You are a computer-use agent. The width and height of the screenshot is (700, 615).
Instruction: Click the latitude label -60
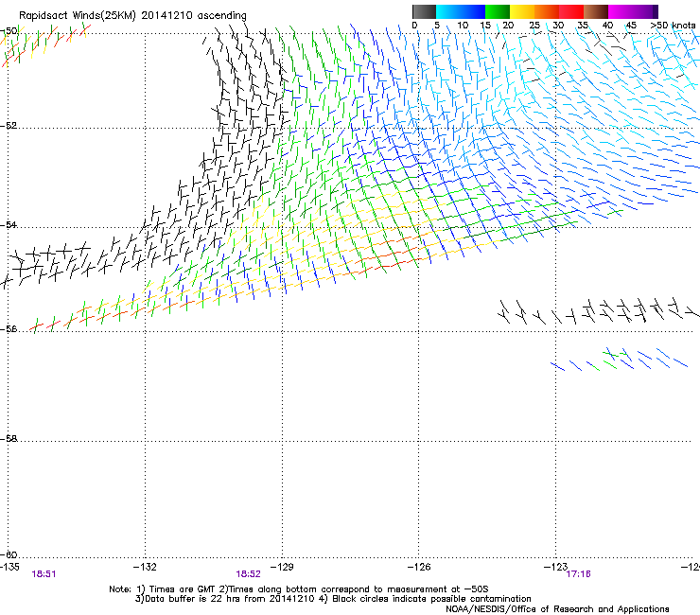coord(9,554)
